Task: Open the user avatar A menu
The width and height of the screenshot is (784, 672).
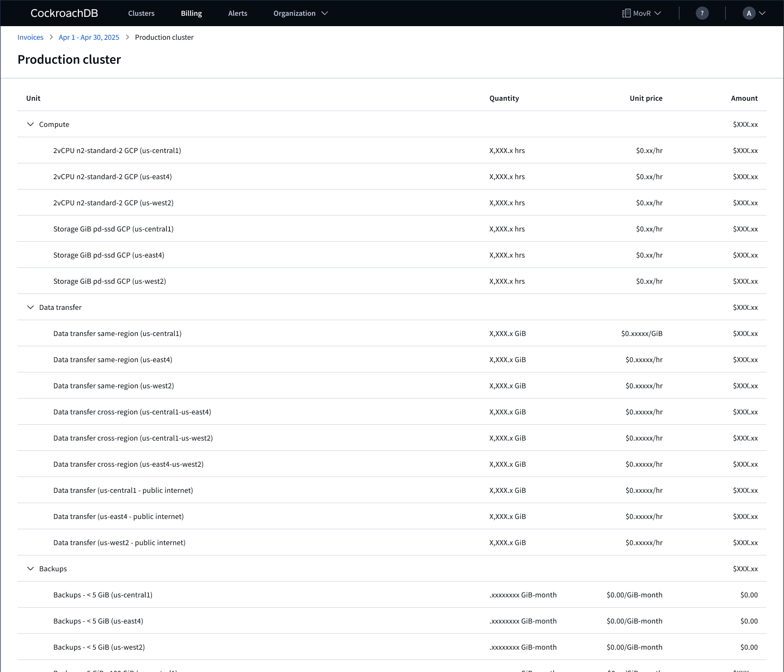Action: [x=749, y=13]
